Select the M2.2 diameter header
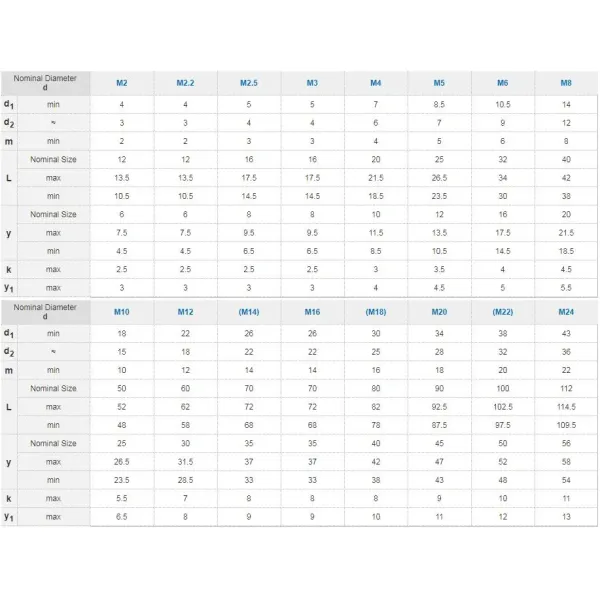600x600 pixels. click(x=186, y=83)
